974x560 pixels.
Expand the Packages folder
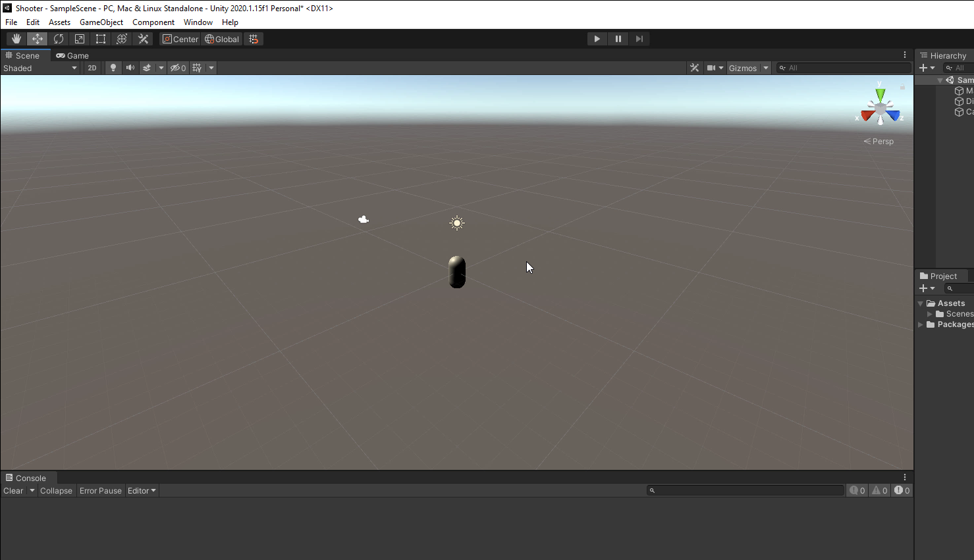(921, 324)
